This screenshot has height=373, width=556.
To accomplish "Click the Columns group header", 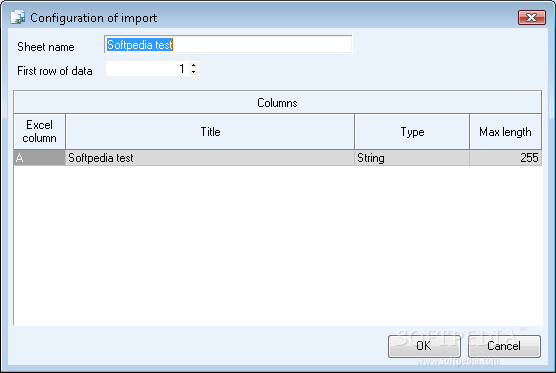I will (x=277, y=103).
